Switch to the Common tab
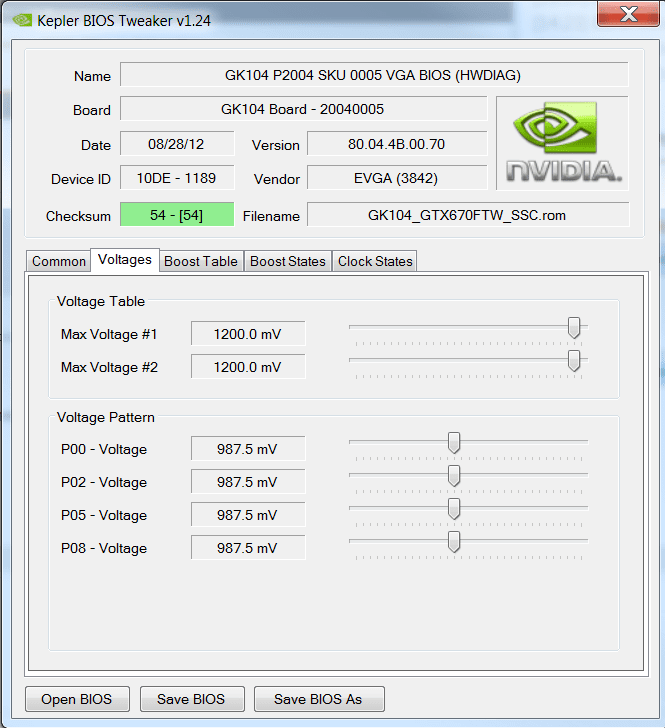This screenshot has width=665, height=728. click(59, 261)
